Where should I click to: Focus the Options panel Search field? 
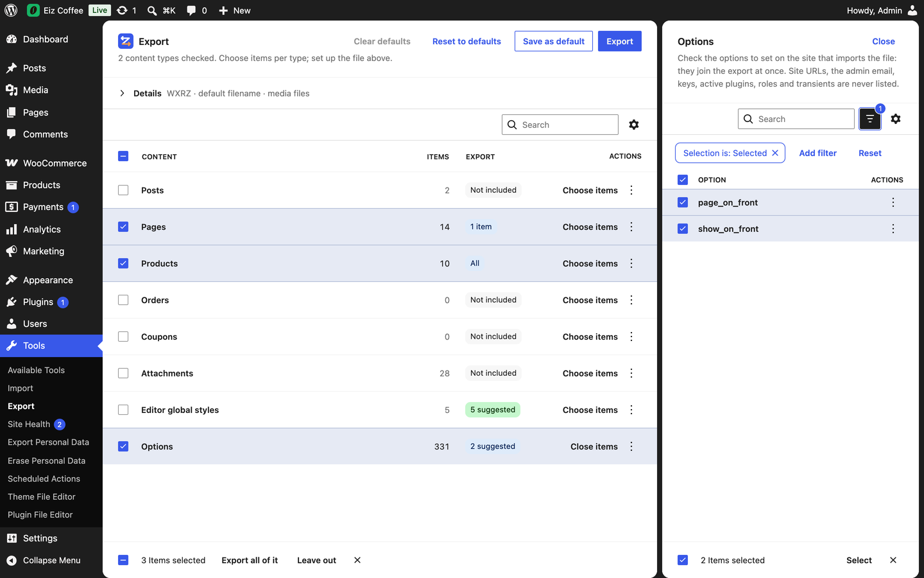tap(796, 119)
